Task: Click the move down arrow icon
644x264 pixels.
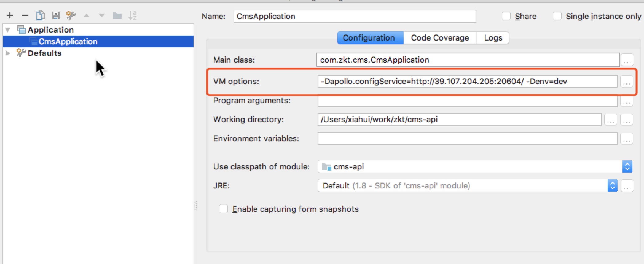Action: 102,15
